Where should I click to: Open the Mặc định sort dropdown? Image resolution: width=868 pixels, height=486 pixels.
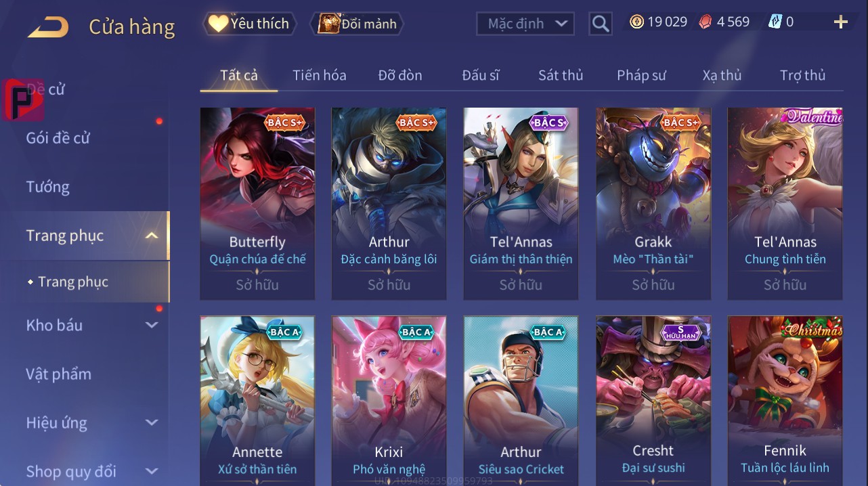[525, 24]
